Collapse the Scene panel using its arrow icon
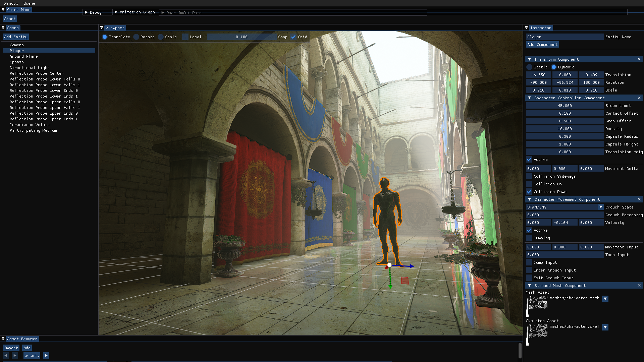644x362 pixels. tap(3, 28)
